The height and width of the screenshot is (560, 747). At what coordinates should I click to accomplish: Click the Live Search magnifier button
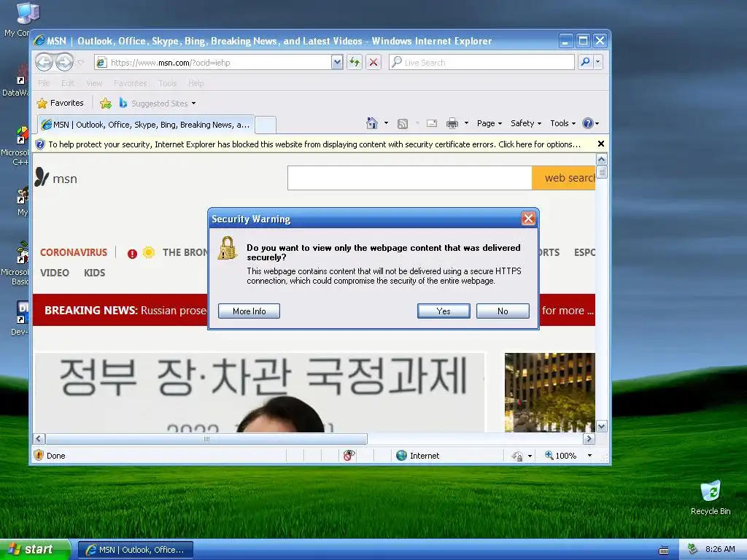point(585,62)
